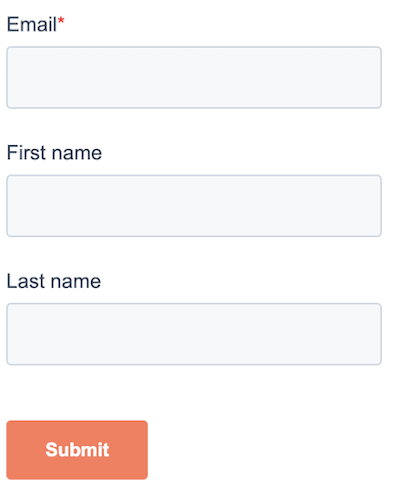Click inside the field below Email label
394x492 pixels.
[x=194, y=77]
